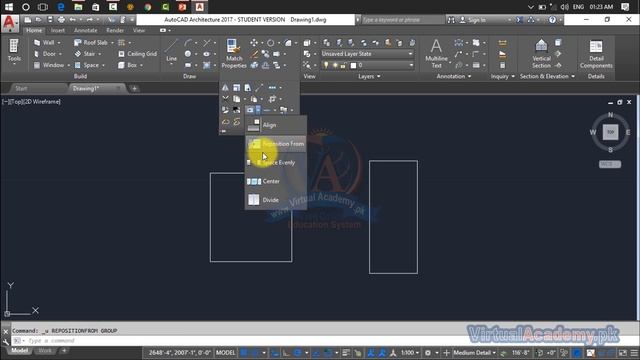Toggle layer lock icon in layer dropdown
The image size is (640, 360).
343,65
